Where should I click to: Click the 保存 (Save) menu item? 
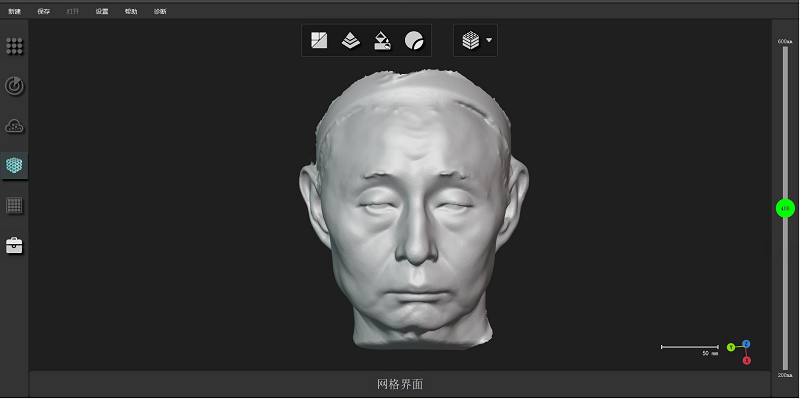coord(43,11)
